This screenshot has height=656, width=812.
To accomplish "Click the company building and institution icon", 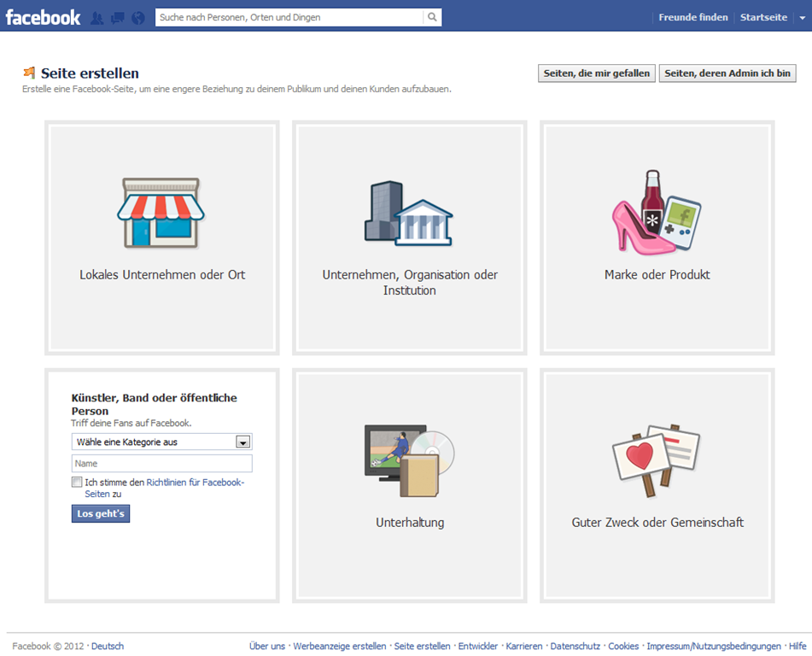I will pos(409,213).
